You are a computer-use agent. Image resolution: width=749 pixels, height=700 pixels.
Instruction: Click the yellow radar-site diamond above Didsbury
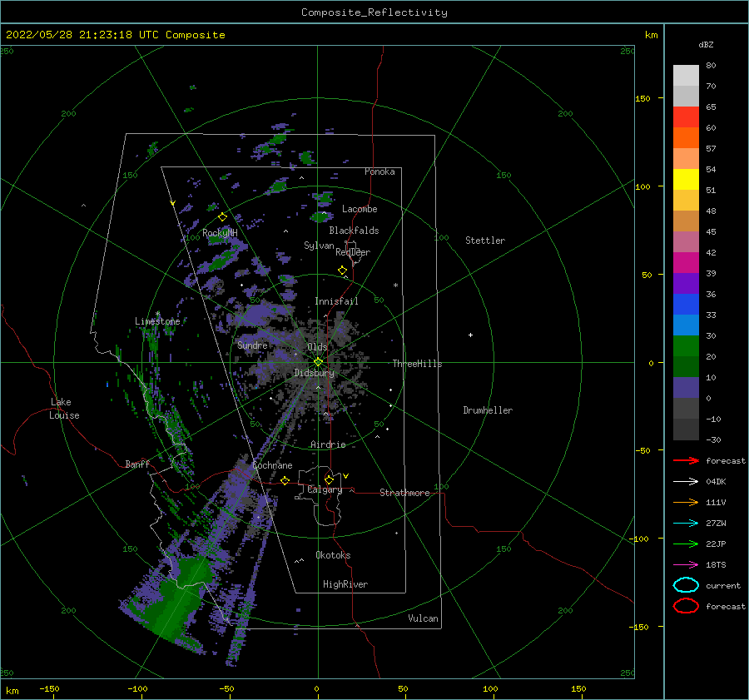click(318, 362)
